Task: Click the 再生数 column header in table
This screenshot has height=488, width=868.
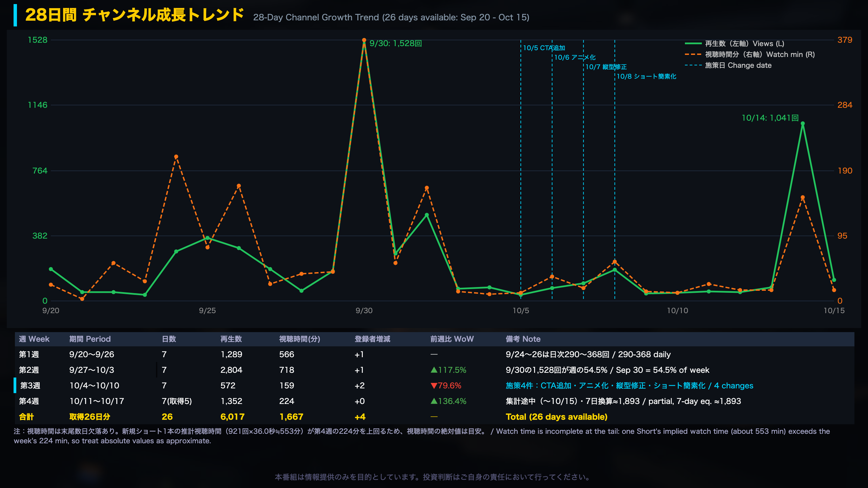Action: 231,339
